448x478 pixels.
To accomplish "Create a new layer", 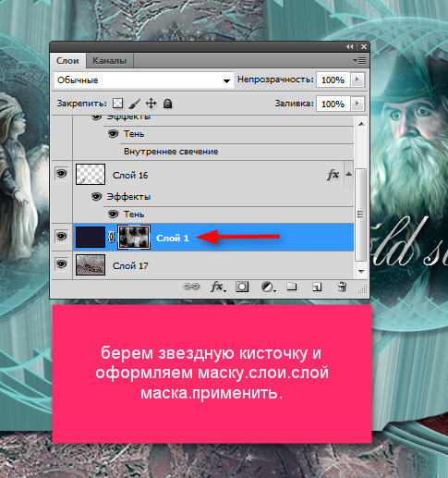I will [x=317, y=287].
